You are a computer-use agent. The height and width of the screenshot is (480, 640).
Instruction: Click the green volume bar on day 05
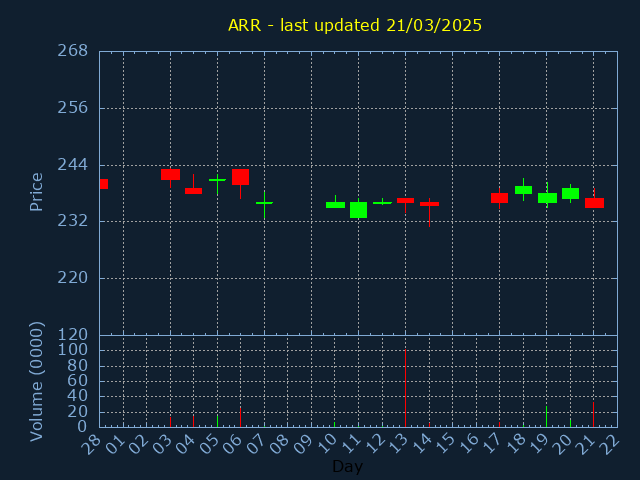[x=217, y=421]
